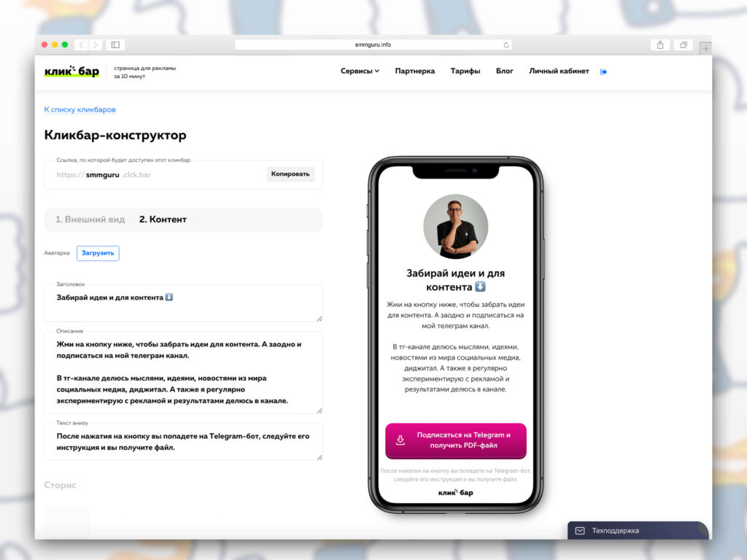Switch to the 1. Внешний вид tab
Image resolution: width=747 pixels, height=560 pixels.
tap(90, 219)
